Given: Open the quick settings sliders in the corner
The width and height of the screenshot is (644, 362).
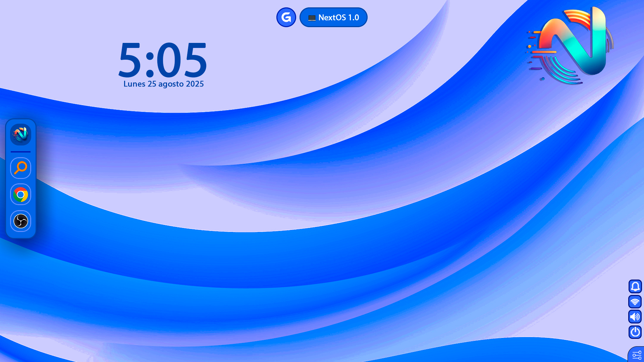Looking at the screenshot, I should pos(637,355).
